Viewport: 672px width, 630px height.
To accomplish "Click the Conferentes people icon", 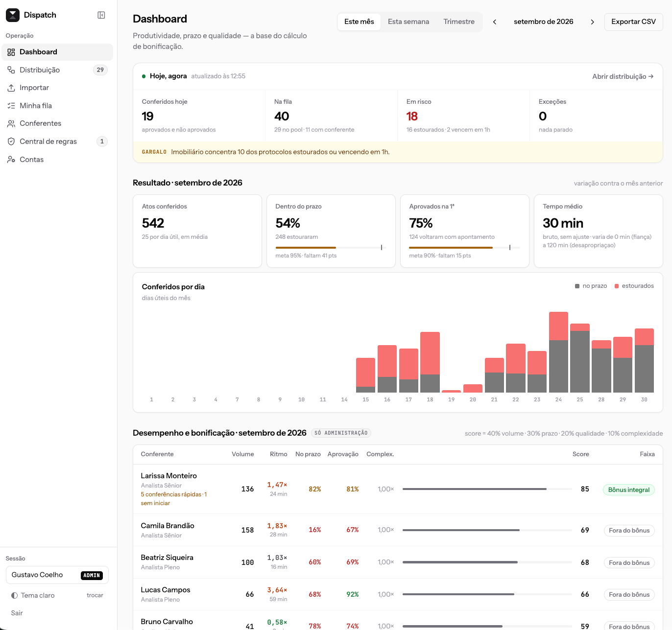I will (x=11, y=123).
